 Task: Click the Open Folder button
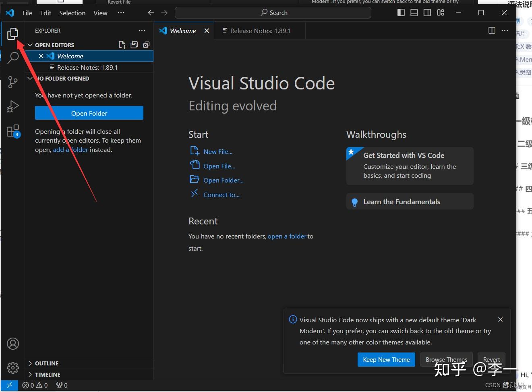[x=89, y=113]
